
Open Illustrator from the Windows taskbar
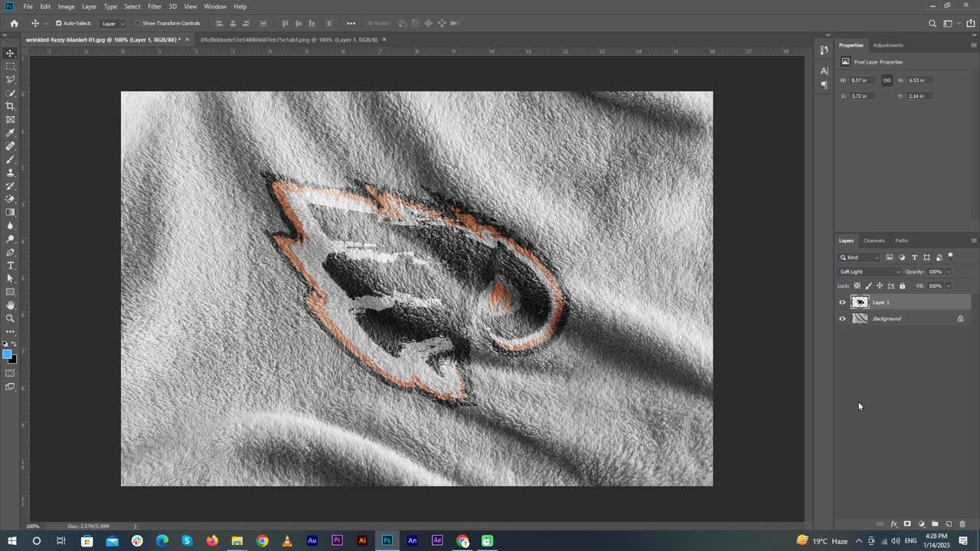pos(362,540)
